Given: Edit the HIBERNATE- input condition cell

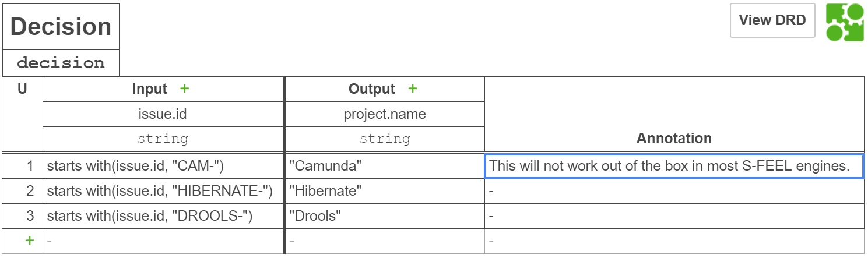Looking at the screenshot, I should click(x=163, y=190).
